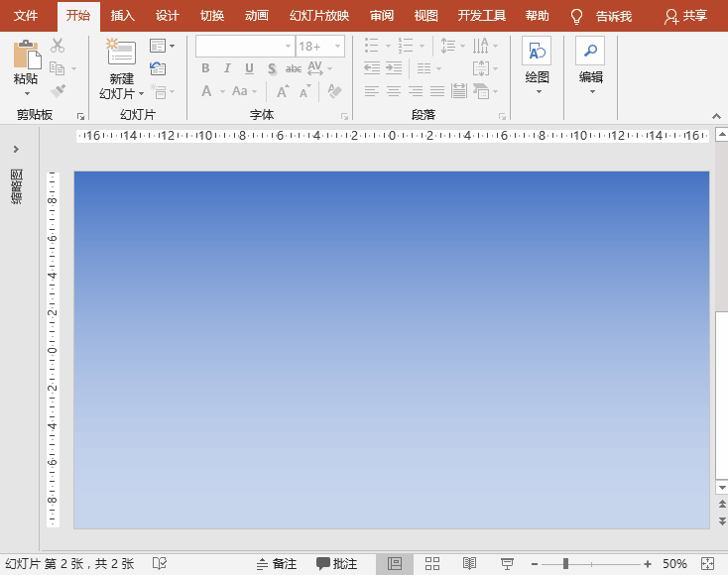Switch to the Slide Show (幻灯片放映) tab
Viewport: 728px width, 575px height.
(x=319, y=16)
